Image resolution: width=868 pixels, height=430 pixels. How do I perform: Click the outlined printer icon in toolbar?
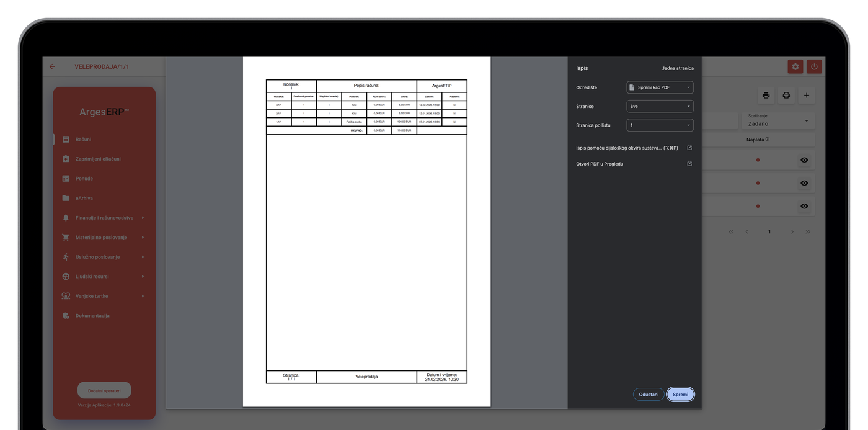[x=786, y=95]
